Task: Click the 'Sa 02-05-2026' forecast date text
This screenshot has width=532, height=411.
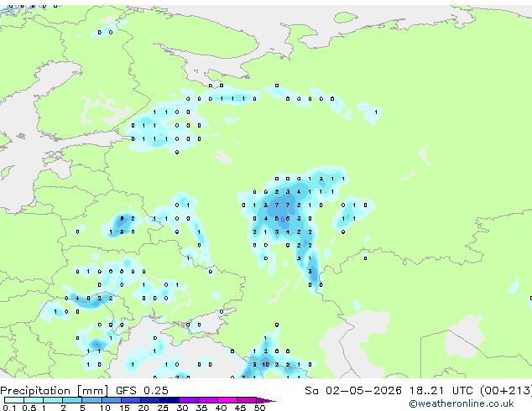Action: tap(353, 391)
